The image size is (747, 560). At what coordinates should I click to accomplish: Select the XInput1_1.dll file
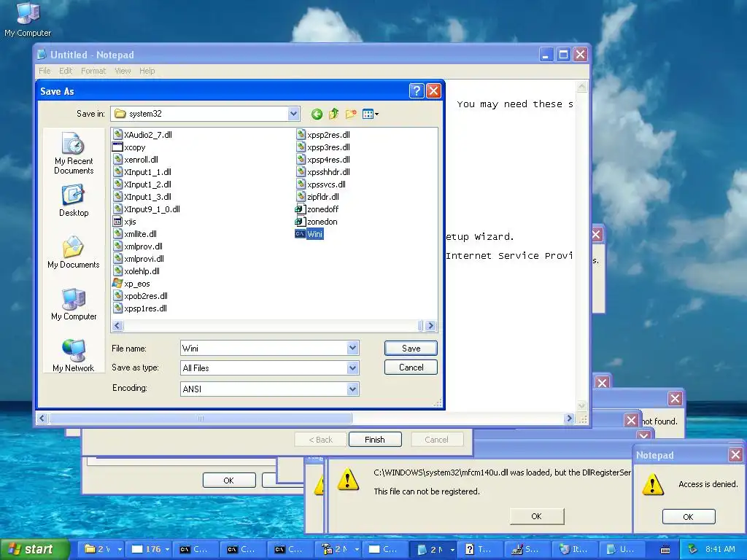(142, 172)
